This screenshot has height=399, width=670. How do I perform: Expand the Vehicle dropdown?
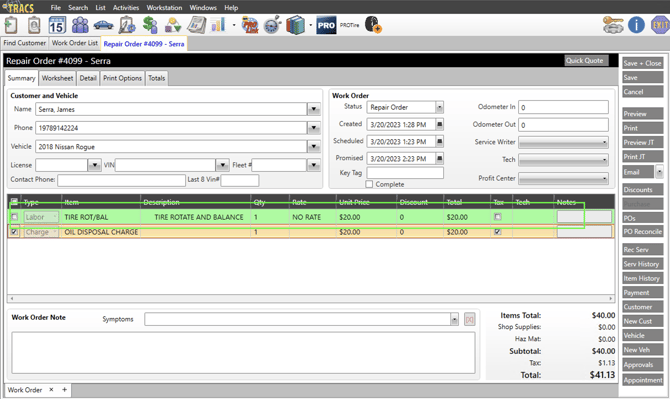coord(314,147)
